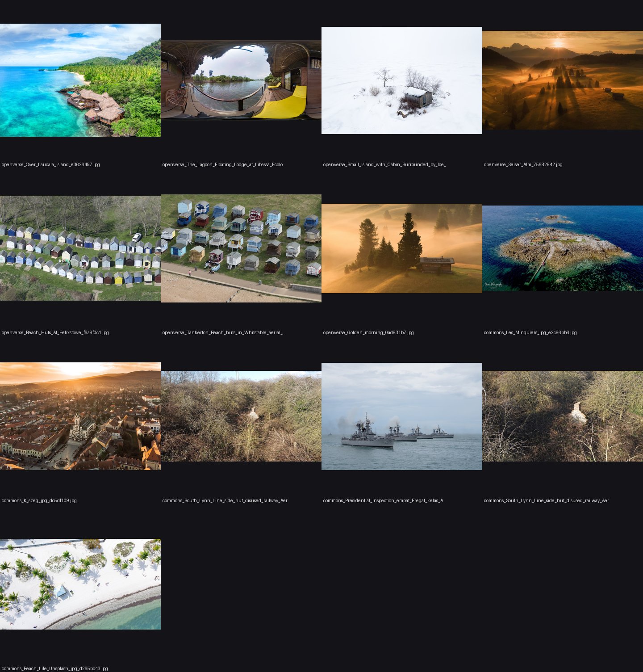Click filename openverse_Small_Island_with_Cabin_Surrounded_by_Ice_
Viewport: 643px width, 672px height.
click(384, 164)
